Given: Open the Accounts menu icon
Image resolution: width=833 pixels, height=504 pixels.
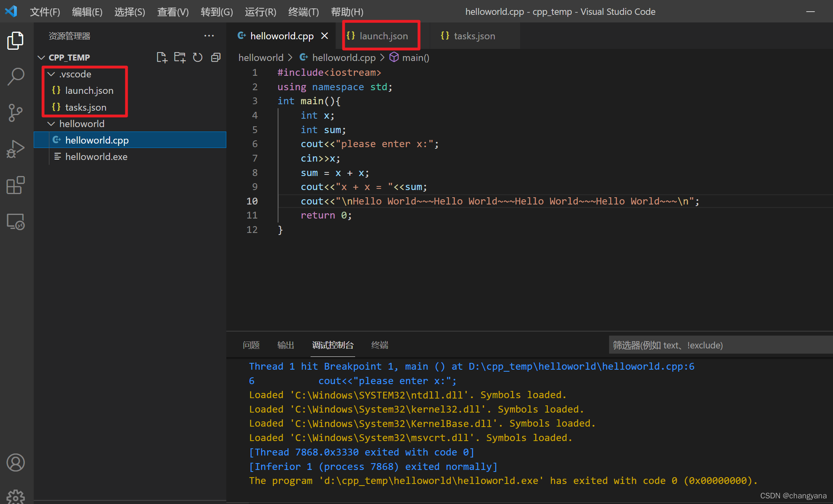Looking at the screenshot, I should coord(16,463).
